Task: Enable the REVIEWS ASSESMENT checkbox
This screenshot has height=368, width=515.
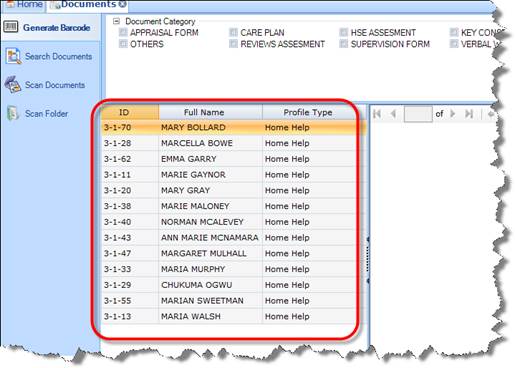Action: 233,44
